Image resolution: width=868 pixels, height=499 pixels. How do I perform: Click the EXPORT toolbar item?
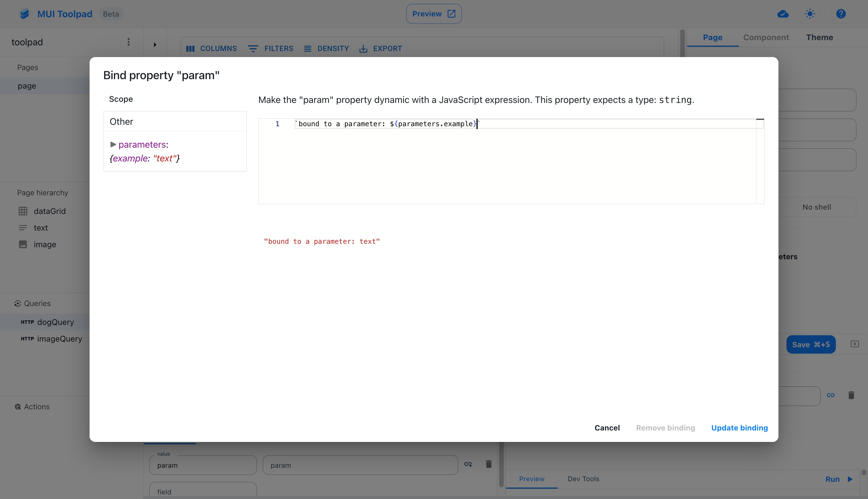pyautogui.click(x=381, y=48)
